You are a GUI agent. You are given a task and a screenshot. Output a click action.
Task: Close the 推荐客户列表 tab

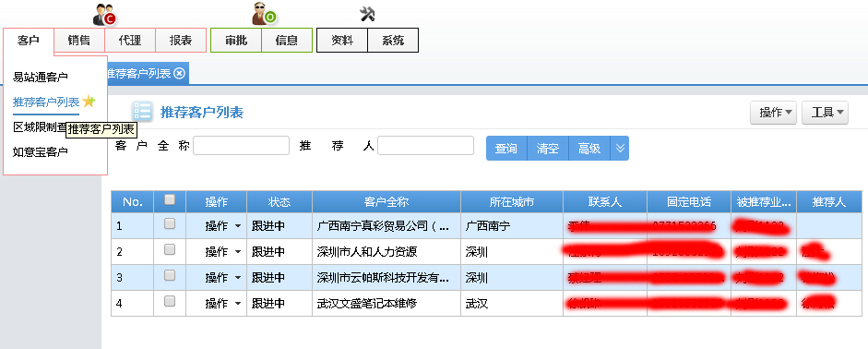pos(179,74)
